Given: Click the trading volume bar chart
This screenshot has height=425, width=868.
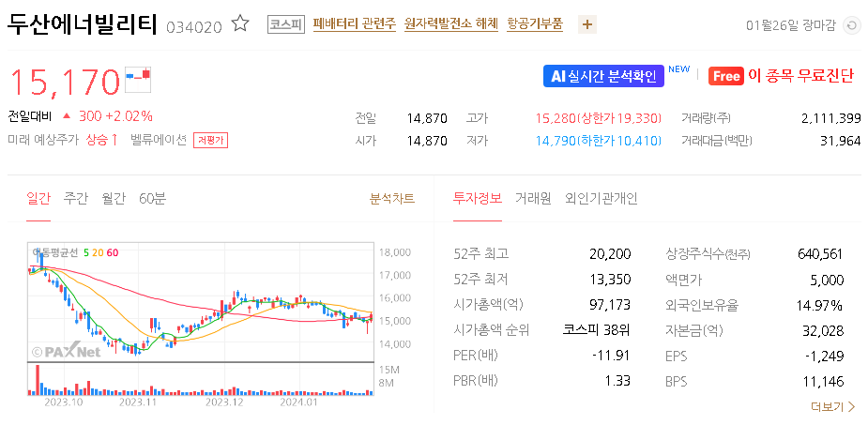Looking at the screenshot, I should [201, 380].
